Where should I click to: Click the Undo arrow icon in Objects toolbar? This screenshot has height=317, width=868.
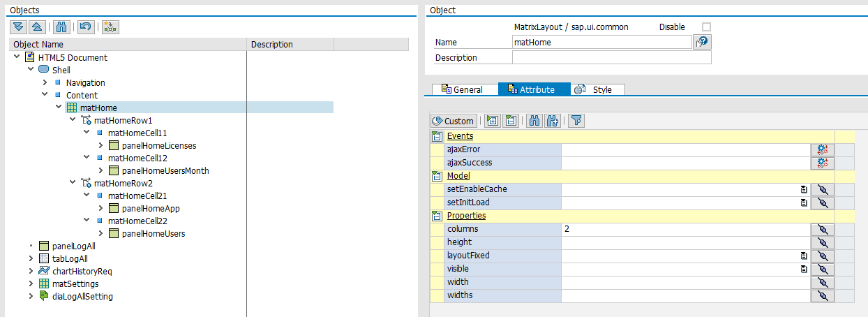point(85,27)
